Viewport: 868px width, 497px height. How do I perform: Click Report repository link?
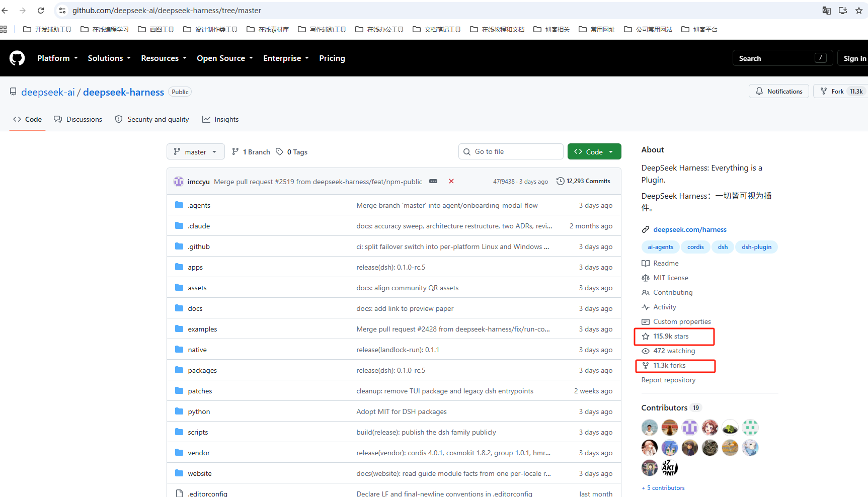coord(668,380)
